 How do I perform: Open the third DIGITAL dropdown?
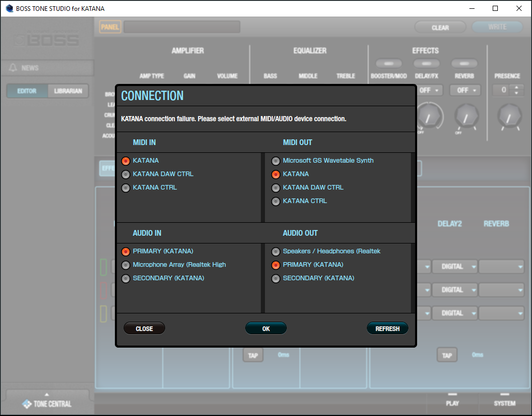pyautogui.click(x=455, y=313)
